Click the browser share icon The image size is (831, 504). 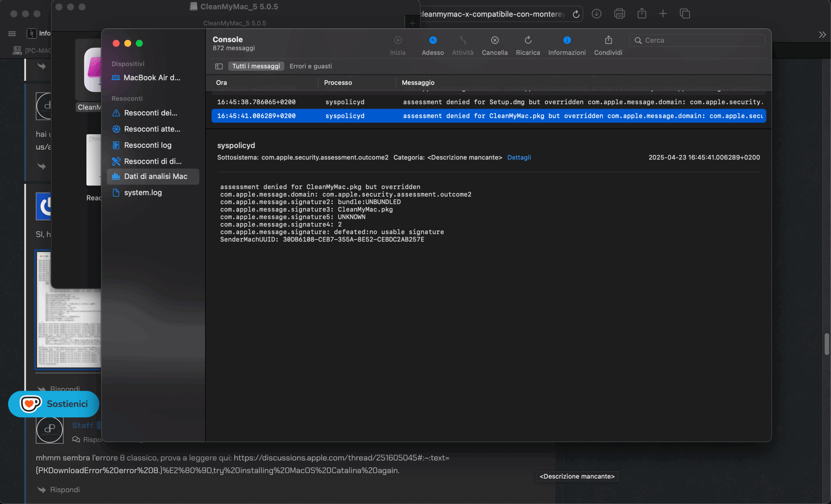pyautogui.click(x=642, y=14)
